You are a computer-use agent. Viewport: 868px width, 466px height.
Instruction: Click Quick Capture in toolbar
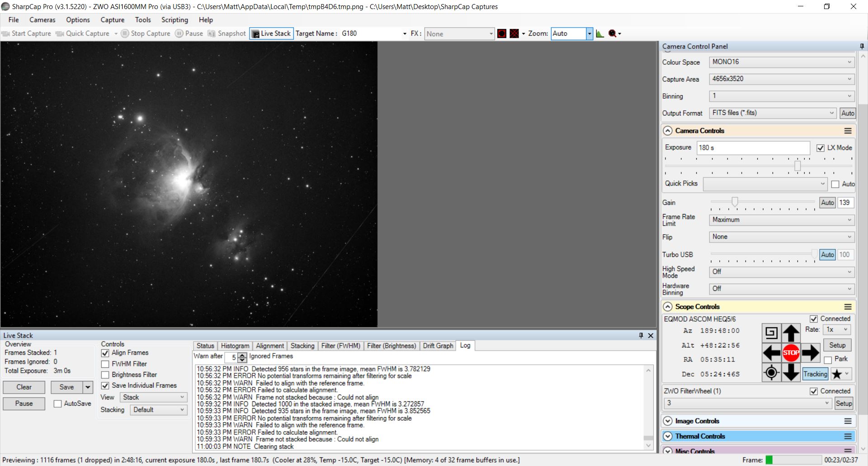pos(83,33)
